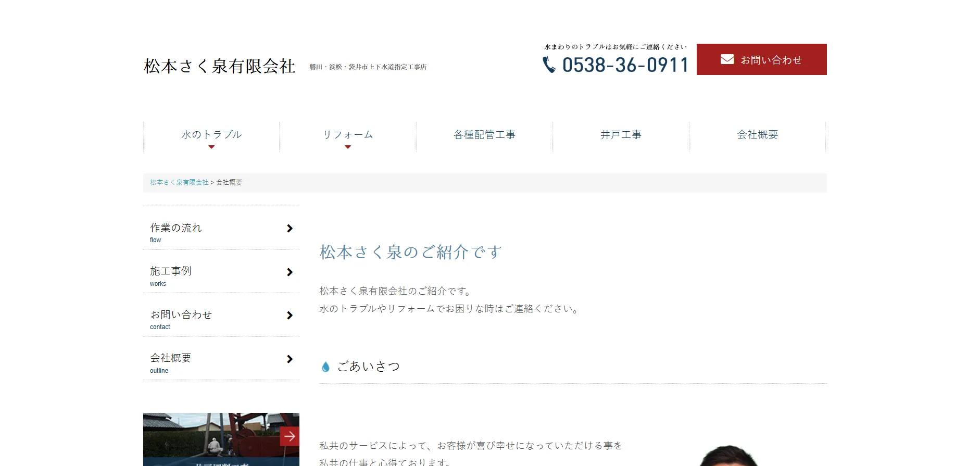Click the red arrow icon on banner image
The image size is (980, 466).
pyautogui.click(x=290, y=436)
